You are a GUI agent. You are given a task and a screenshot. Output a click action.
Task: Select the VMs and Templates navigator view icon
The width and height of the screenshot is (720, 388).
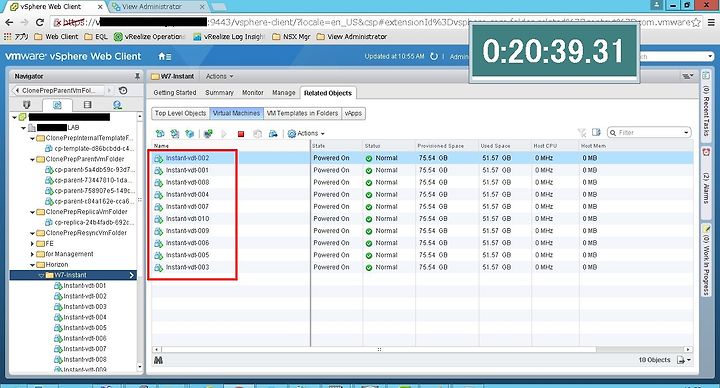click(57, 105)
